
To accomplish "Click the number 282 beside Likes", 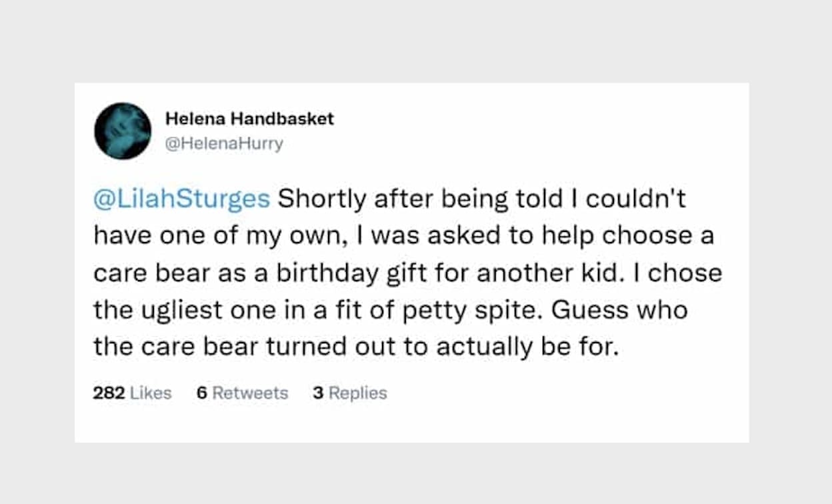I will click(109, 393).
